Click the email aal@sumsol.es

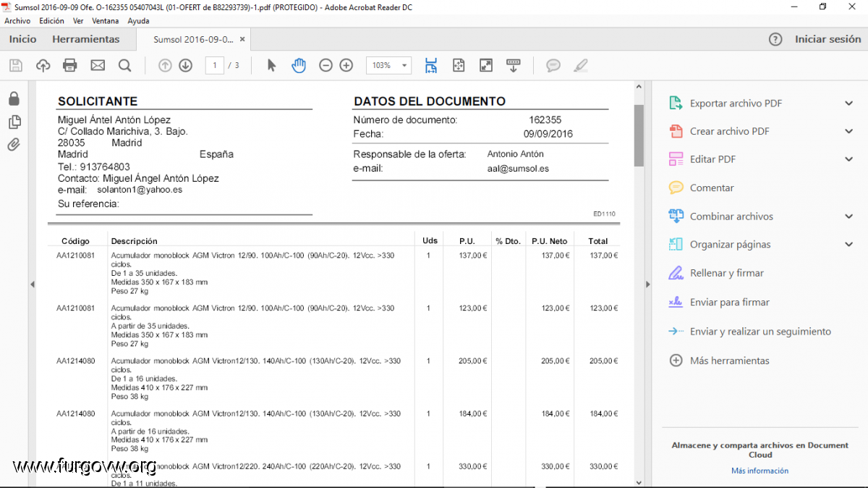tap(518, 169)
